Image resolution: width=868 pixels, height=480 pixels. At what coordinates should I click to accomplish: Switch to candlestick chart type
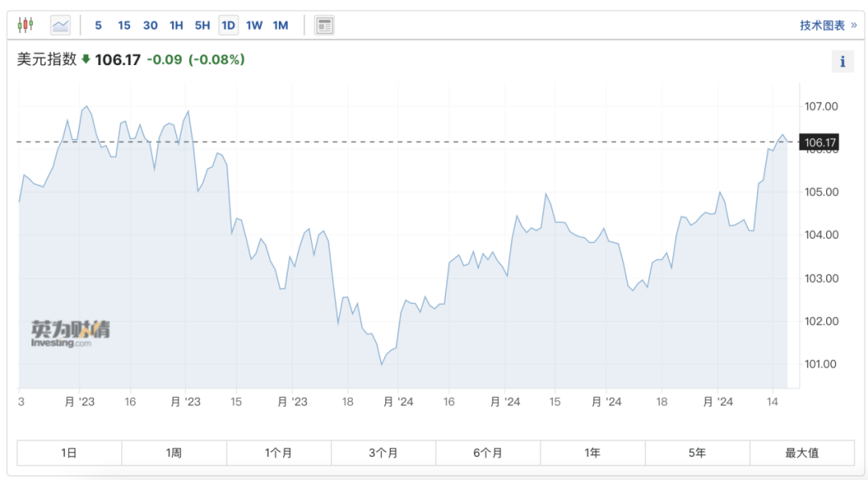point(26,25)
